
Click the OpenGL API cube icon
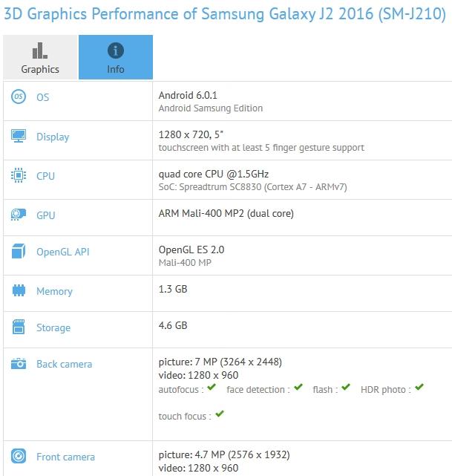[x=19, y=251]
